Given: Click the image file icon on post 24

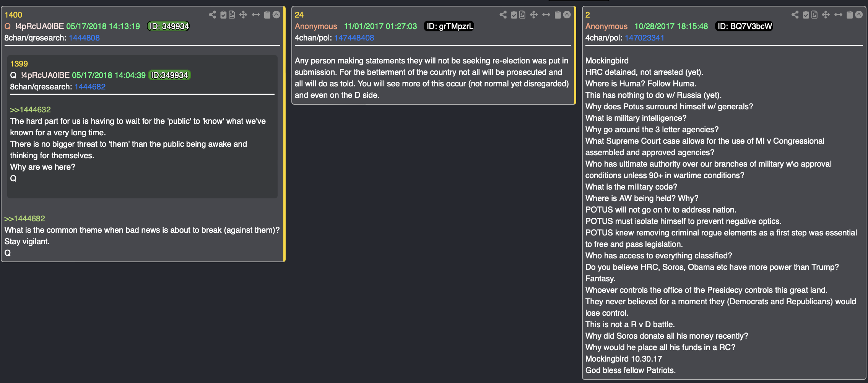Looking at the screenshot, I should point(522,15).
